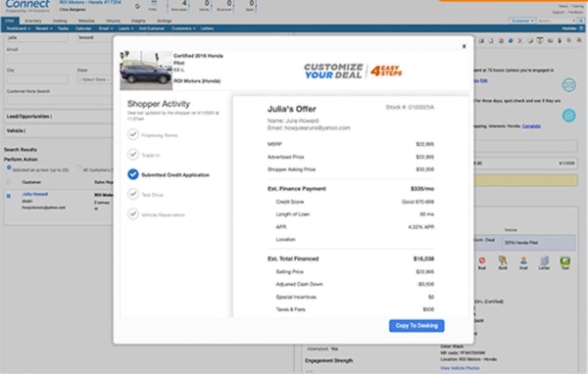Select the header radio beside Customer column
588x374 pixels.
9,182
